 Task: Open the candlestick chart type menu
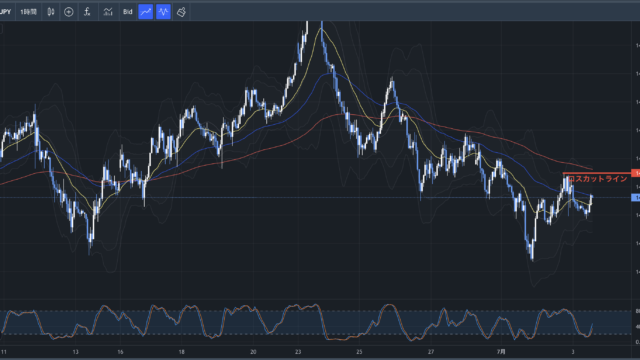pos(51,12)
